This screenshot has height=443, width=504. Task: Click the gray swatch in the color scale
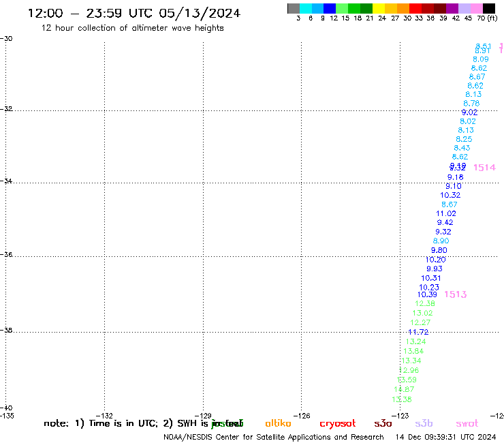[x=294, y=8]
